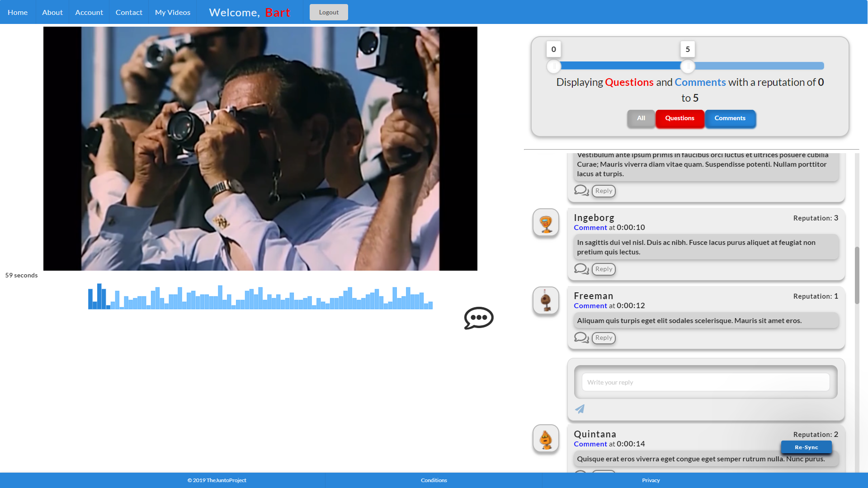Viewport: 868px width, 488px height.
Task: Open the About page
Action: pyautogui.click(x=52, y=12)
